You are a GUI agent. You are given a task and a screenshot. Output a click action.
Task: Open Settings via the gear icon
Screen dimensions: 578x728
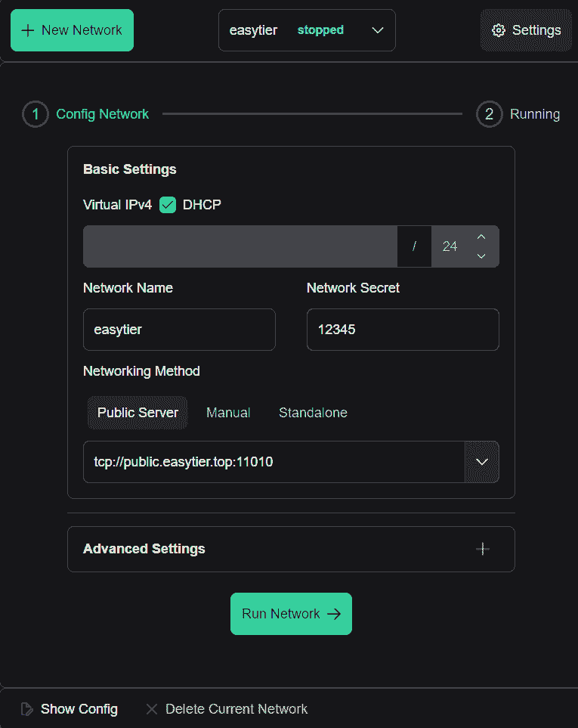498,30
